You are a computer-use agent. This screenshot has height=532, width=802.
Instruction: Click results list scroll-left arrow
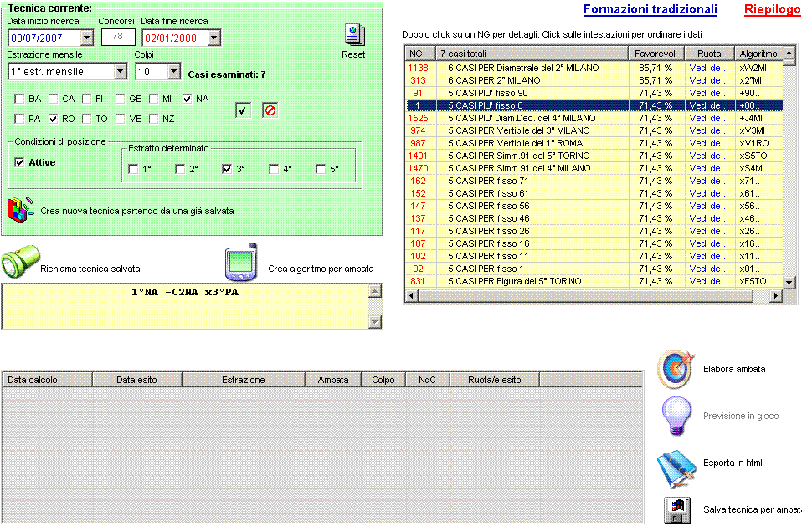(412, 295)
